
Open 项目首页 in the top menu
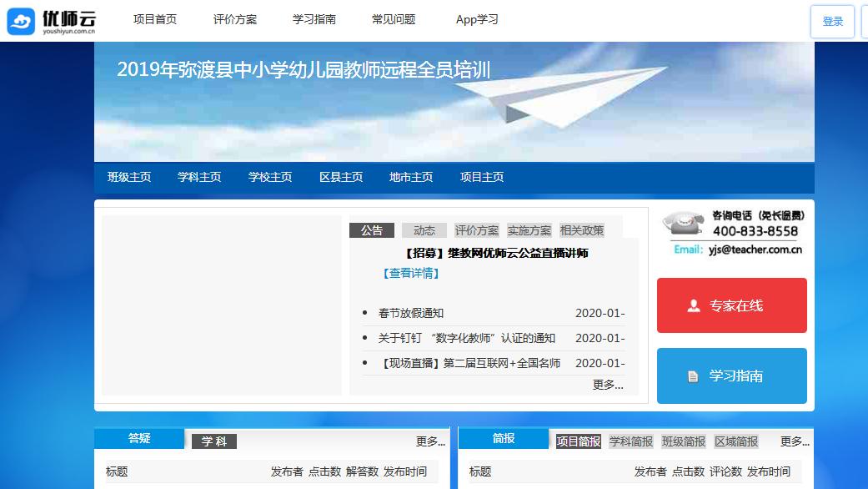click(x=155, y=20)
